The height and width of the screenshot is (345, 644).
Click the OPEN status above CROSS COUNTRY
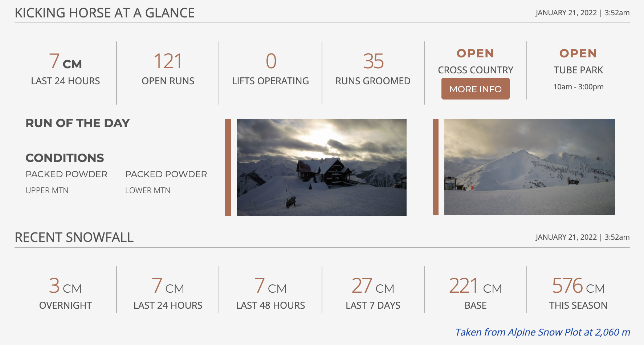[475, 53]
